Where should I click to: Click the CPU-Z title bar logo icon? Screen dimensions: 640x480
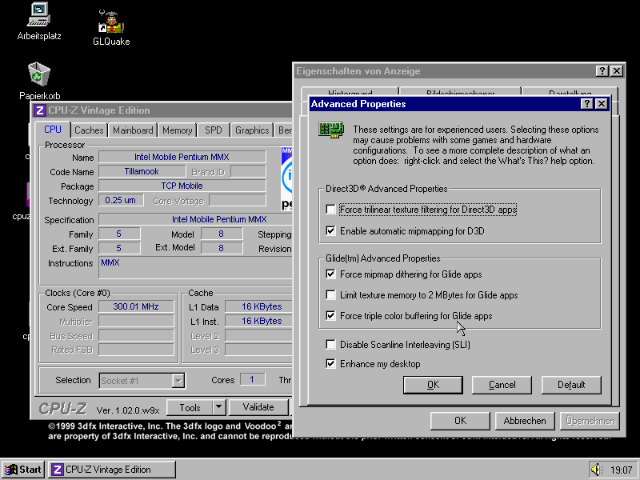(40, 111)
